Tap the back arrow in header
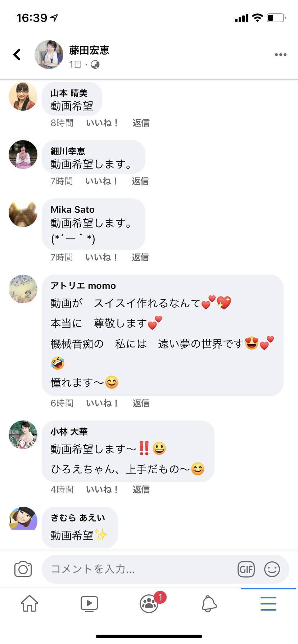Viewport: 298px width, 644px height. [17, 55]
